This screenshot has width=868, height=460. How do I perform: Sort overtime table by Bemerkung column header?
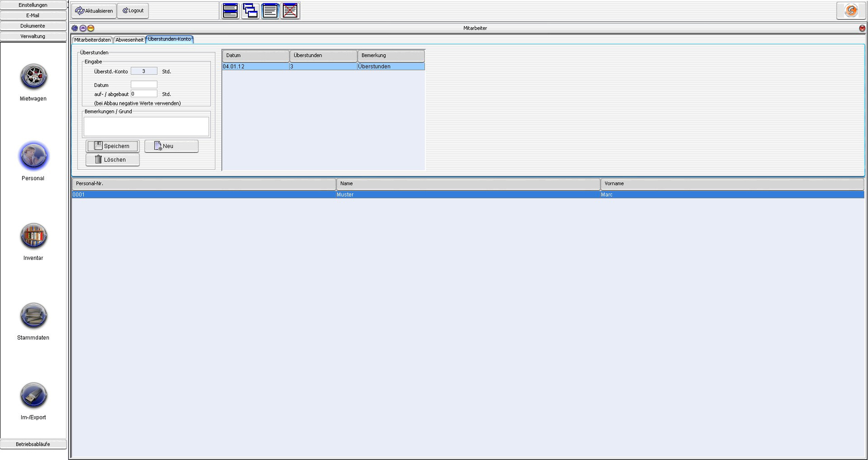click(391, 55)
